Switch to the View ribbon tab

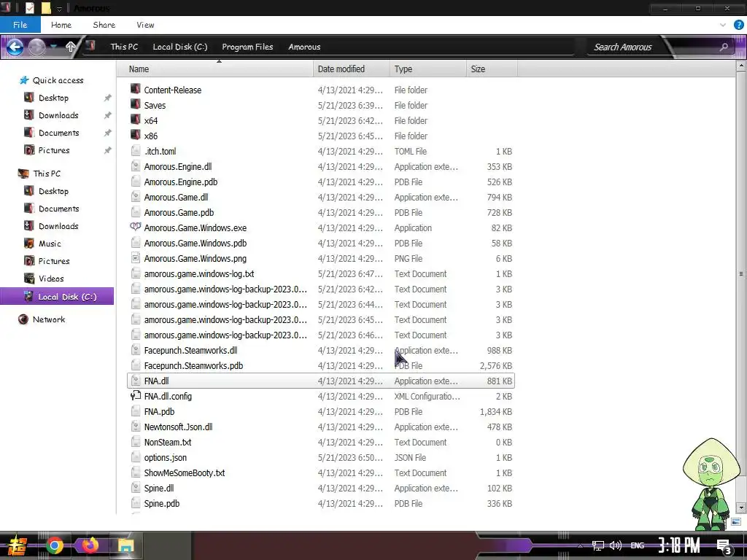click(145, 25)
